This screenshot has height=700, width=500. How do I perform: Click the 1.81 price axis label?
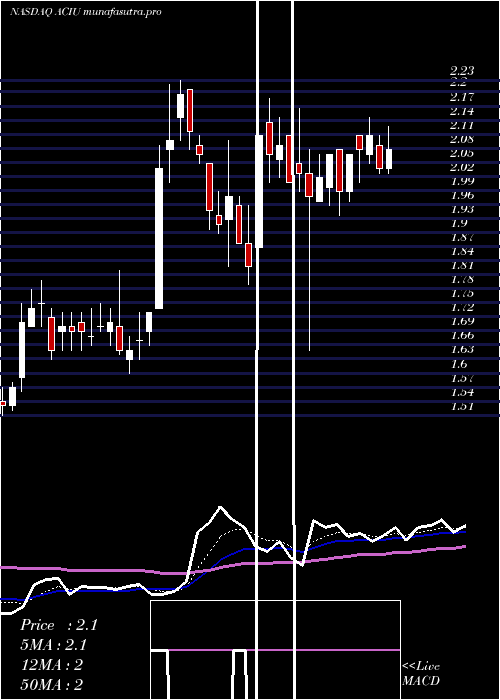[x=462, y=265]
